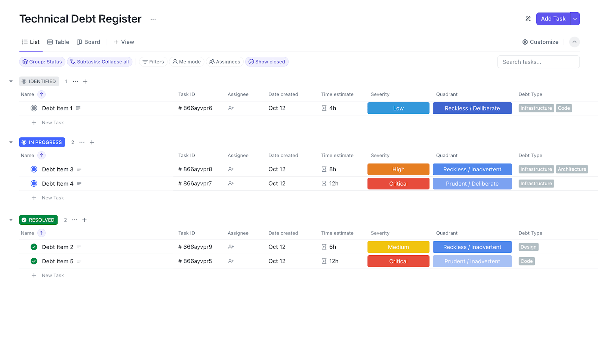
Task: Click the assignee icon on Debt Item 3
Action: point(231,169)
